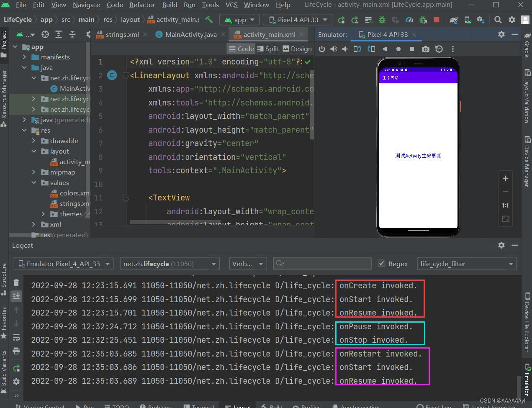Open the Resource Manager side panel
Viewport: 532px width, 408px height.
[4, 98]
